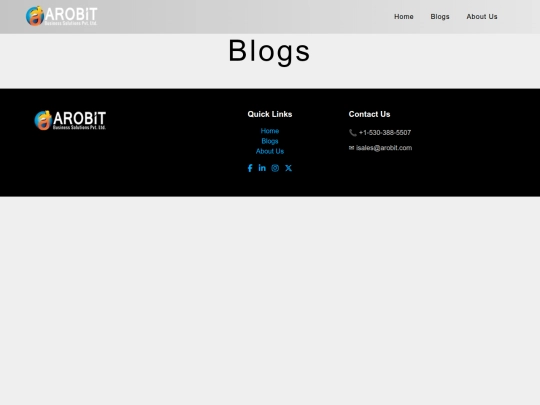This screenshot has height=405, width=540.
Task: Open Home in the top navigation
Action: coord(404,17)
